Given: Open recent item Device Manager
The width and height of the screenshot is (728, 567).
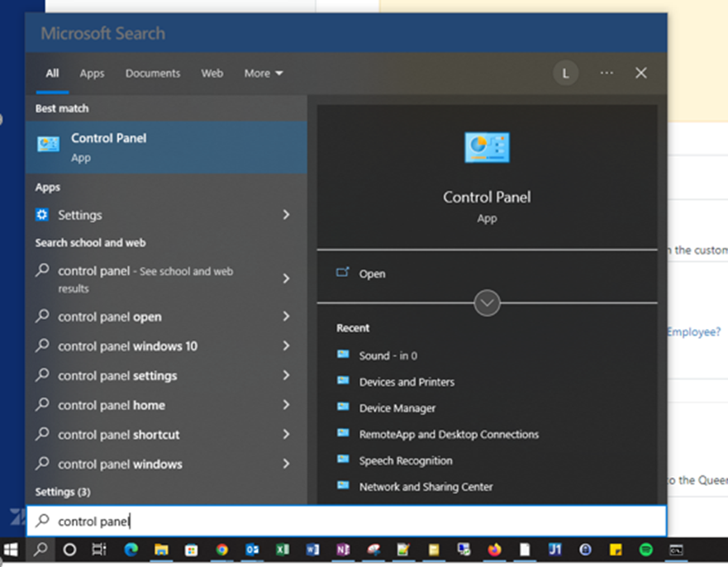Looking at the screenshot, I should [397, 408].
